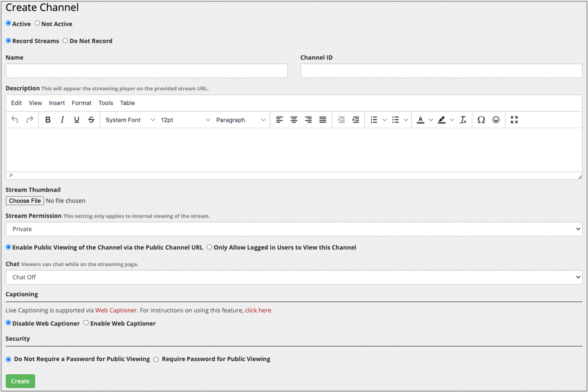Open the emoji picker icon

pyautogui.click(x=496, y=120)
